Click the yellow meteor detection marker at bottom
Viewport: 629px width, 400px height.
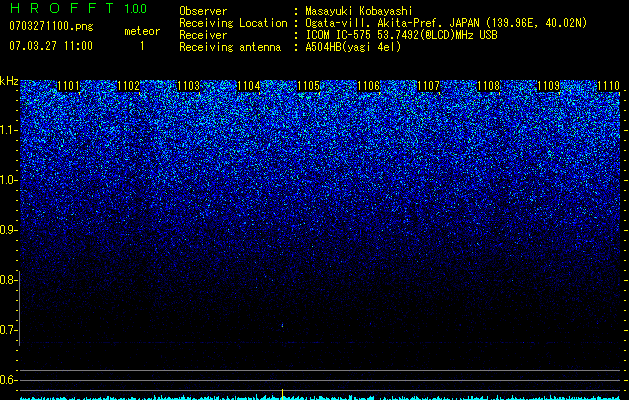coord(282,394)
